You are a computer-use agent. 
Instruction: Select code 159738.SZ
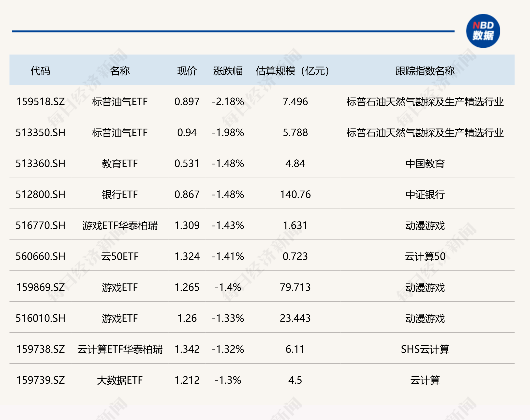pyautogui.click(x=41, y=349)
